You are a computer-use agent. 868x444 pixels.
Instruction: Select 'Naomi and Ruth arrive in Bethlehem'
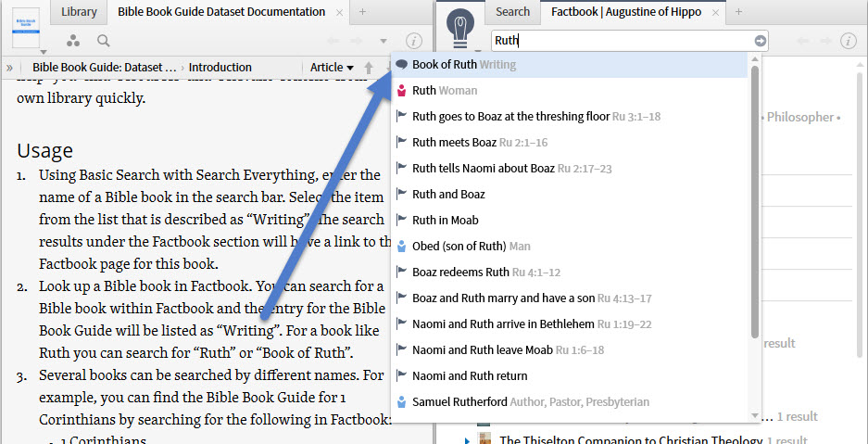[571, 323]
